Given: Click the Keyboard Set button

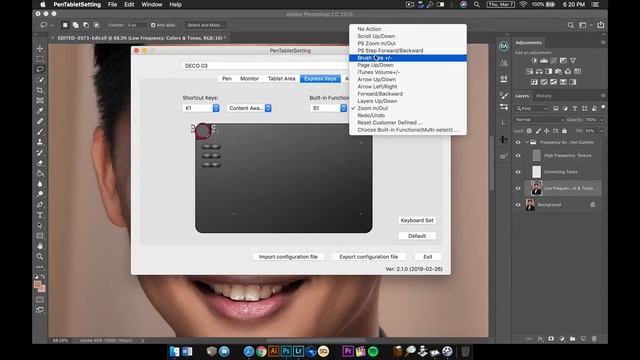Looking at the screenshot, I should (417, 220).
